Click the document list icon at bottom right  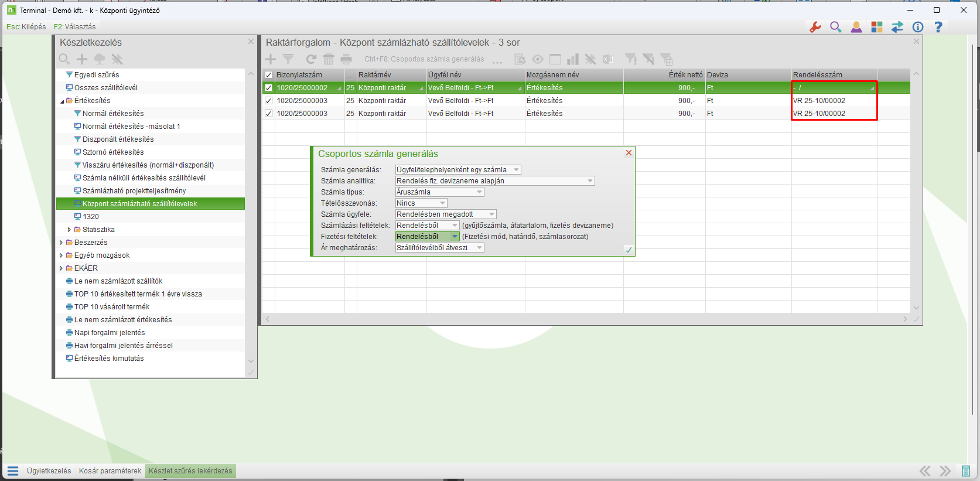(966, 471)
